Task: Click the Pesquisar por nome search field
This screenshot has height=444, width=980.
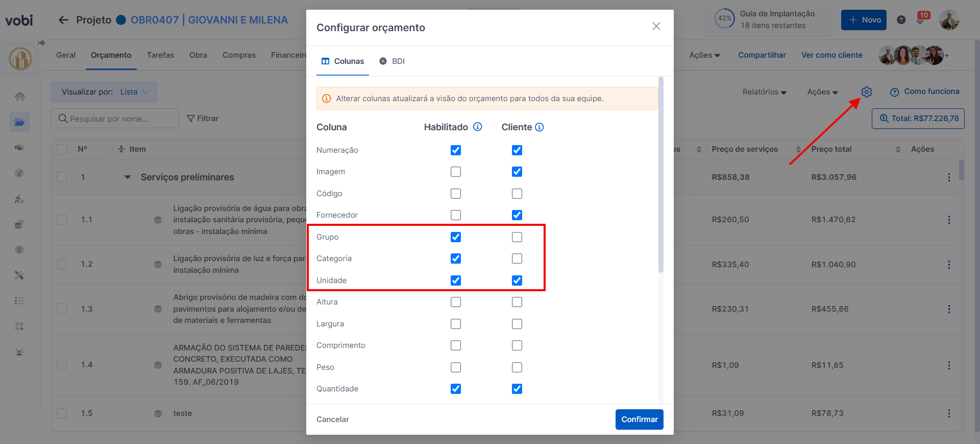Action: (x=115, y=119)
